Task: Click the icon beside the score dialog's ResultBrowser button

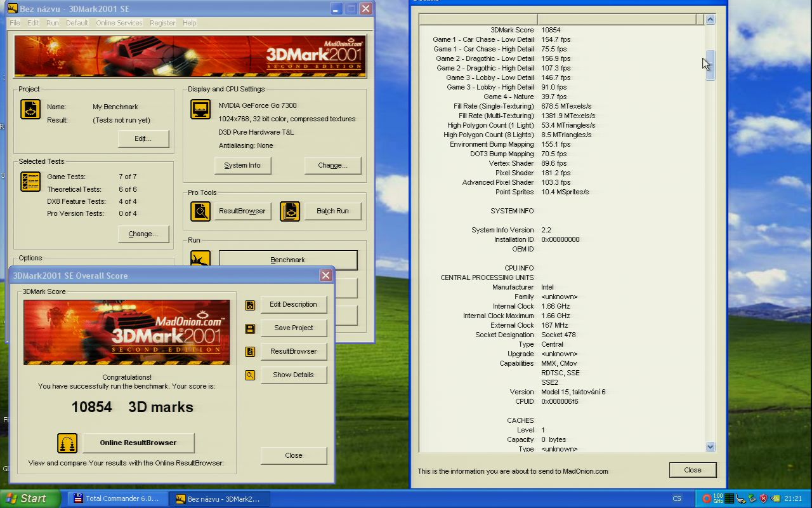Action: 250,352
